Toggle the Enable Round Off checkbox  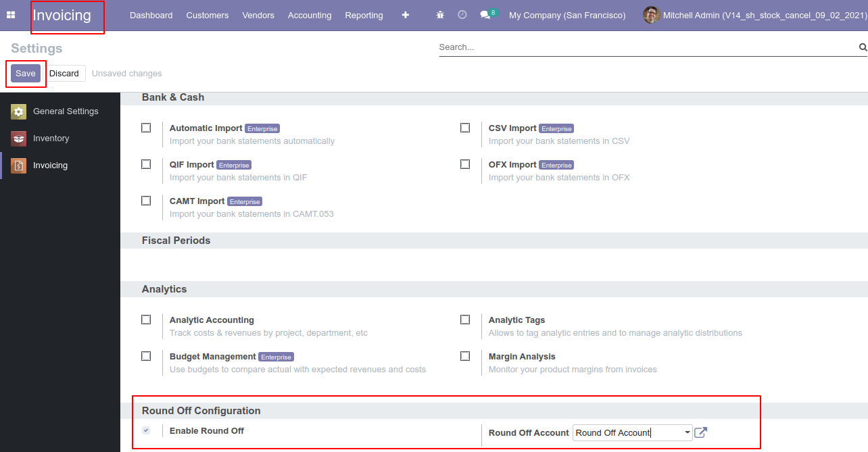pyautogui.click(x=146, y=430)
